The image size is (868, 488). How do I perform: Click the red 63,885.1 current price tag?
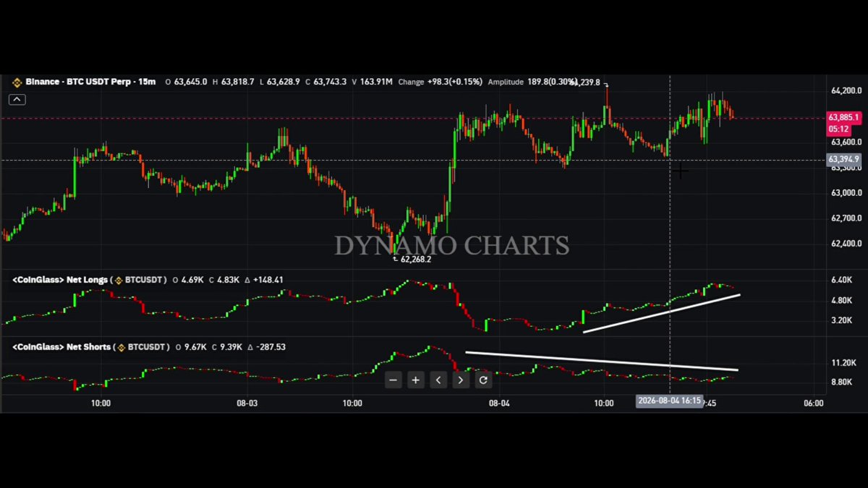coord(843,117)
